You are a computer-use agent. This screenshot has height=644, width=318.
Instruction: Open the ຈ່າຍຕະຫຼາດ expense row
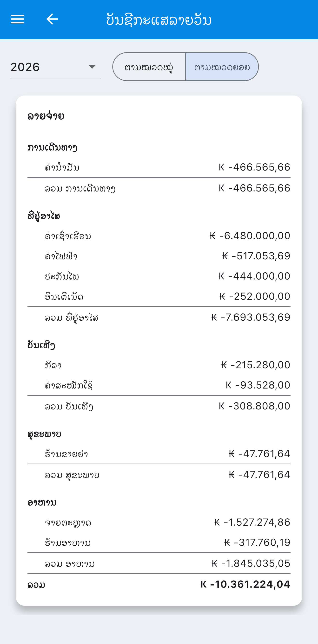pos(159,522)
